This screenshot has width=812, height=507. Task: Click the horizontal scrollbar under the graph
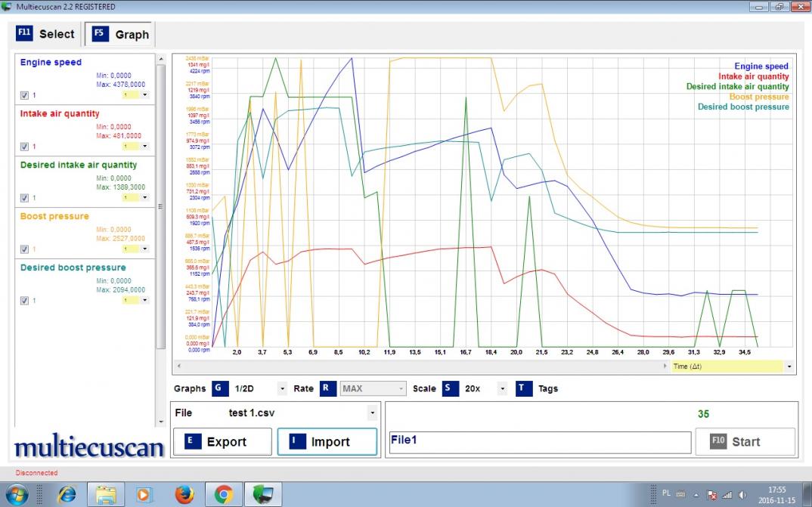[x=420, y=366]
